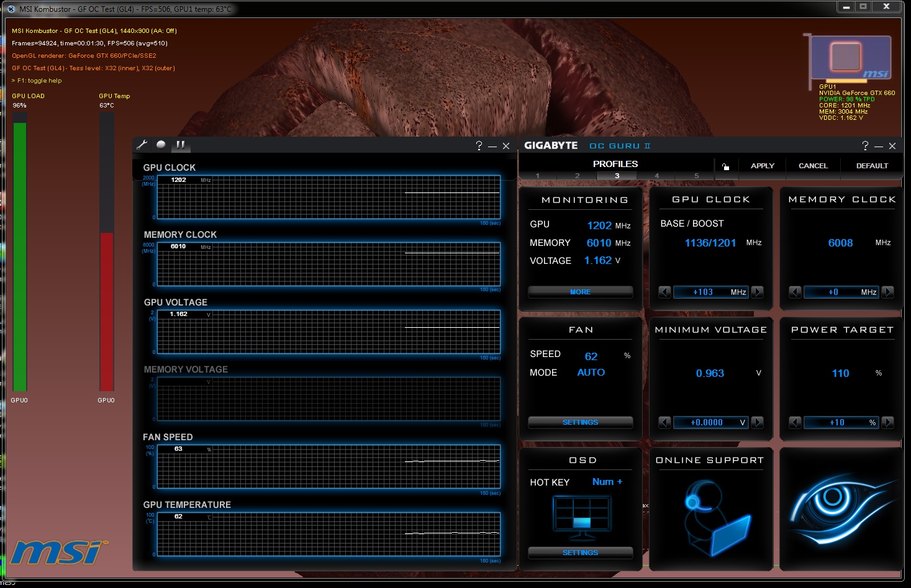The image size is (911, 588).
Task: Click the monitored GPU 1202 MHz value
Action: pos(599,225)
